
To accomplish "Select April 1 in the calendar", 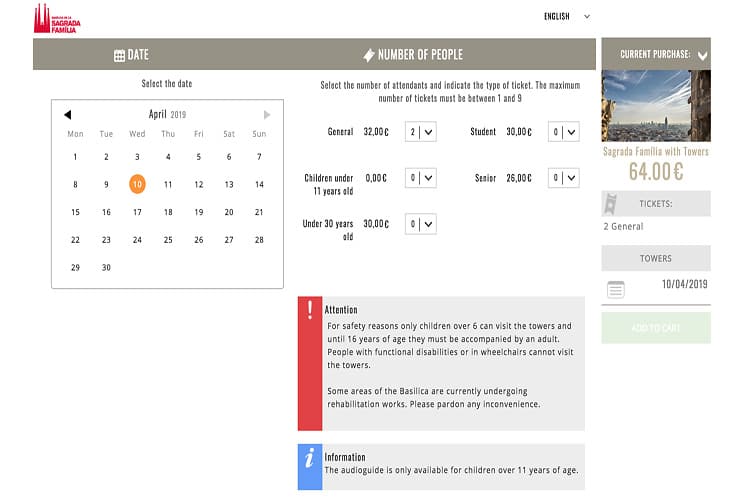I will point(75,157).
